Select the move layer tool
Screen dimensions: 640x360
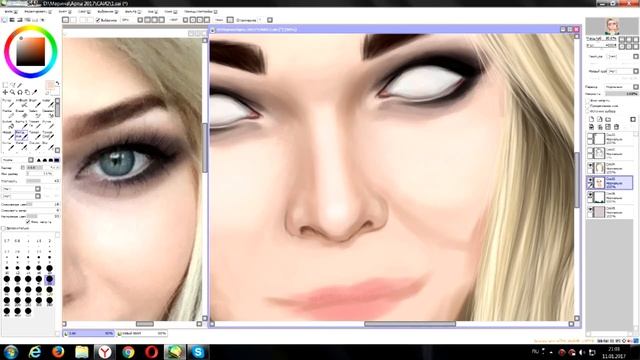tap(5, 92)
